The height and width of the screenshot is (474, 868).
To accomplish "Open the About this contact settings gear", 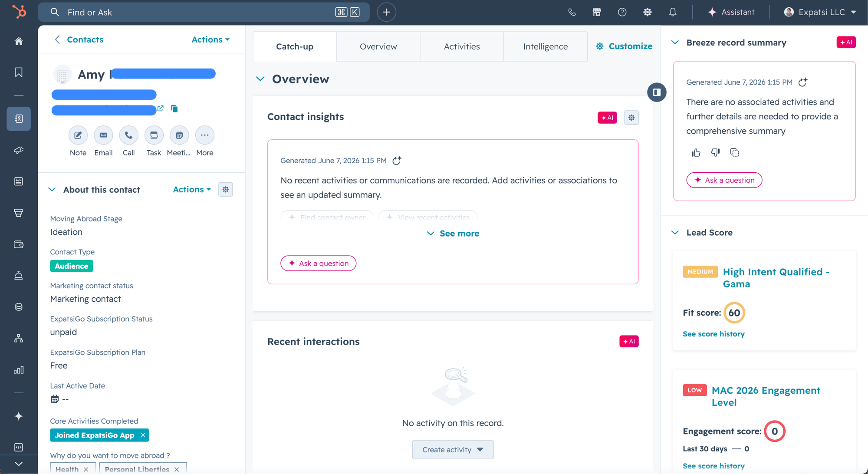I will coord(226,189).
